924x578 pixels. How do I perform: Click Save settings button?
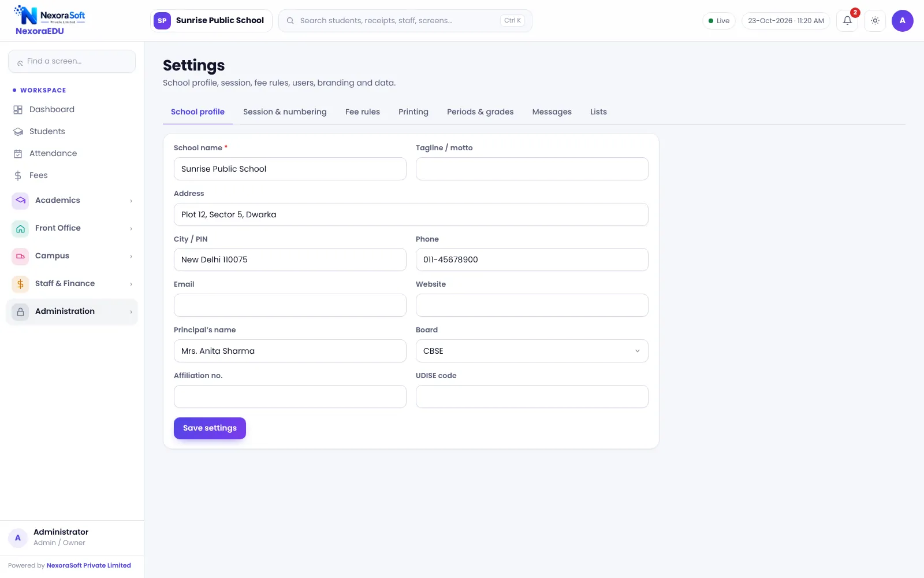210,428
